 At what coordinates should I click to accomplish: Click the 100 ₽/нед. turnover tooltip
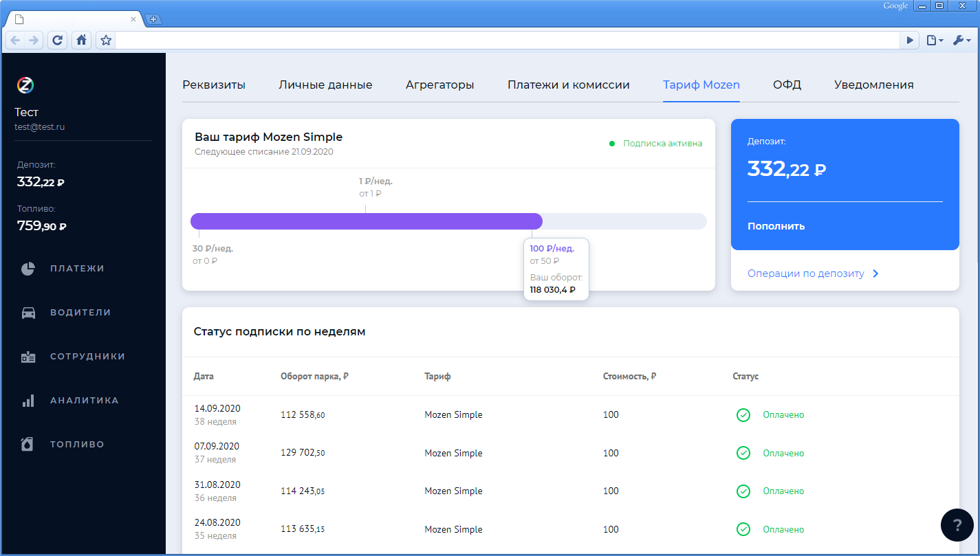[556, 269]
